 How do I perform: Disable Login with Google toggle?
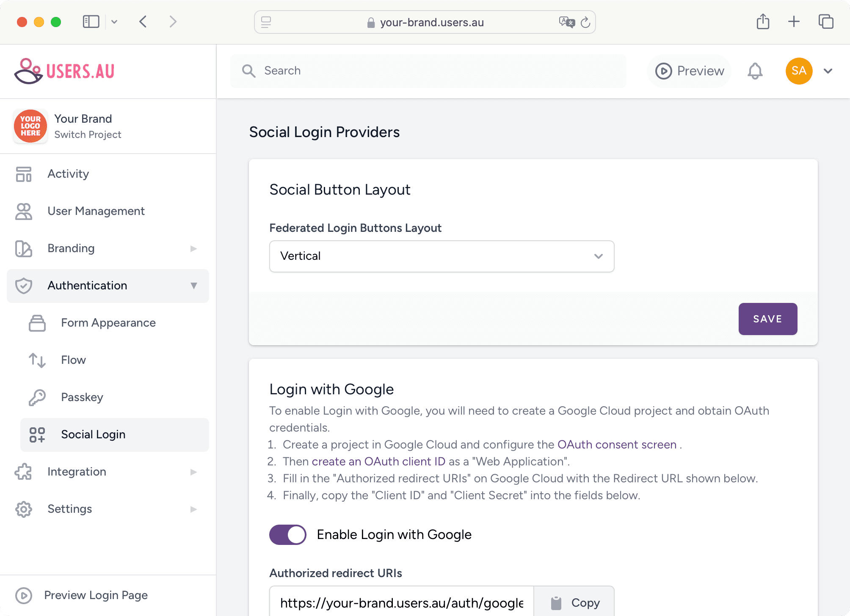coord(287,534)
